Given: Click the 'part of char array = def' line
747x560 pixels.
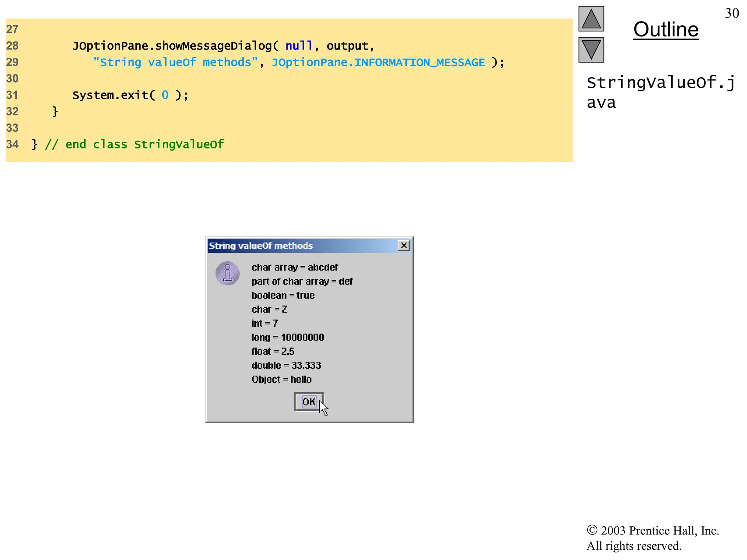Looking at the screenshot, I should pos(302,281).
